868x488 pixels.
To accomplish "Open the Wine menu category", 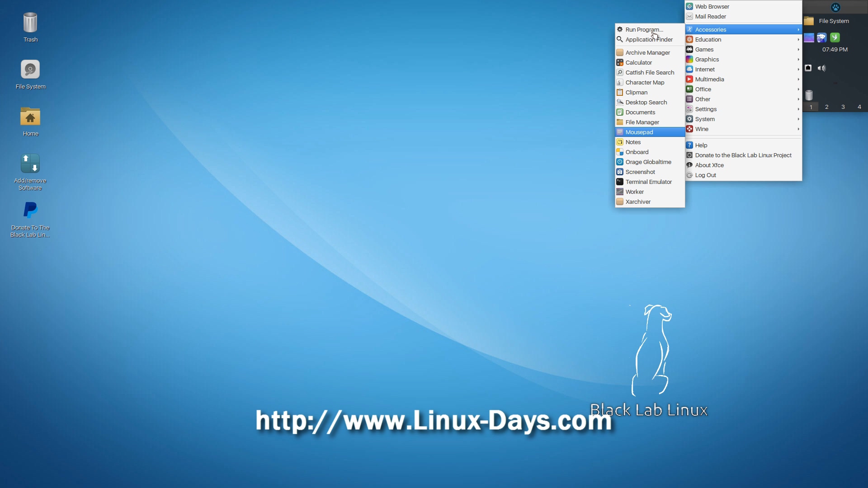I will click(x=744, y=129).
